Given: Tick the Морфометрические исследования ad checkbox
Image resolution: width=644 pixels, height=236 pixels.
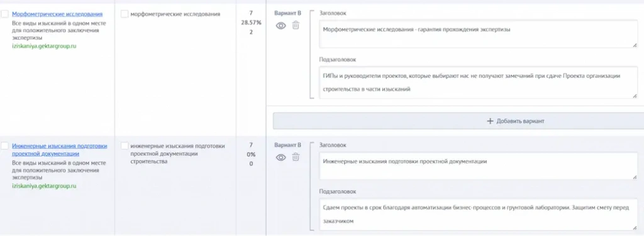Looking at the screenshot, I should (4, 14).
